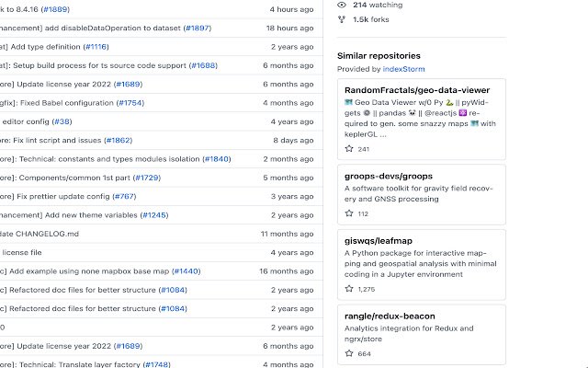Open pull request #767 link
The image size is (588, 368).
(x=124, y=196)
